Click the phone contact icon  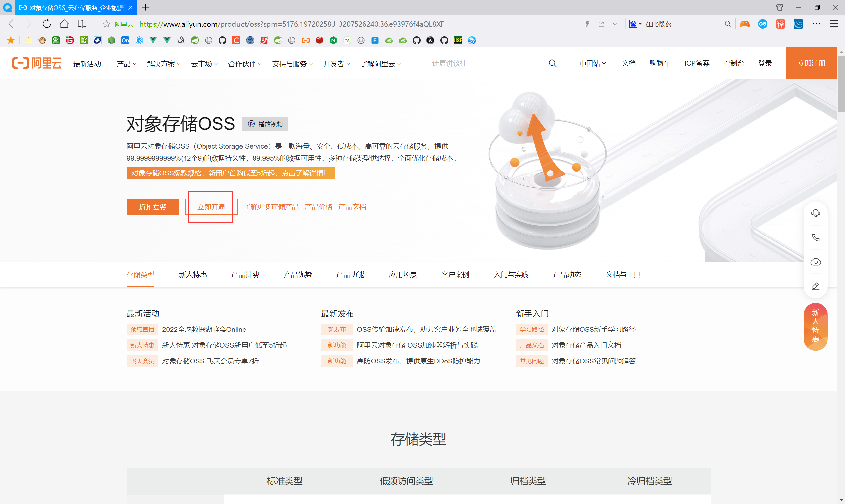(x=815, y=238)
